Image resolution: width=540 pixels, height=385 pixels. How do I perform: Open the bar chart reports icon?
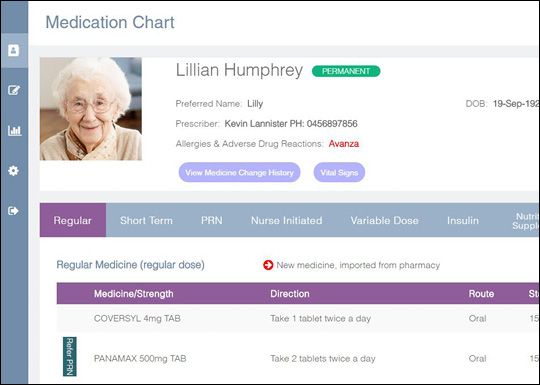(x=14, y=131)
